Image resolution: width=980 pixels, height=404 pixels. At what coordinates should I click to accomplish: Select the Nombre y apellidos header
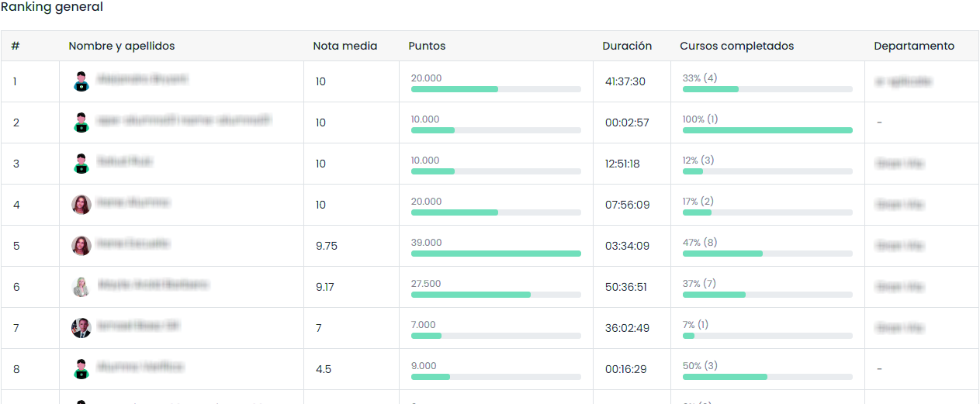(x=122, y=46)
